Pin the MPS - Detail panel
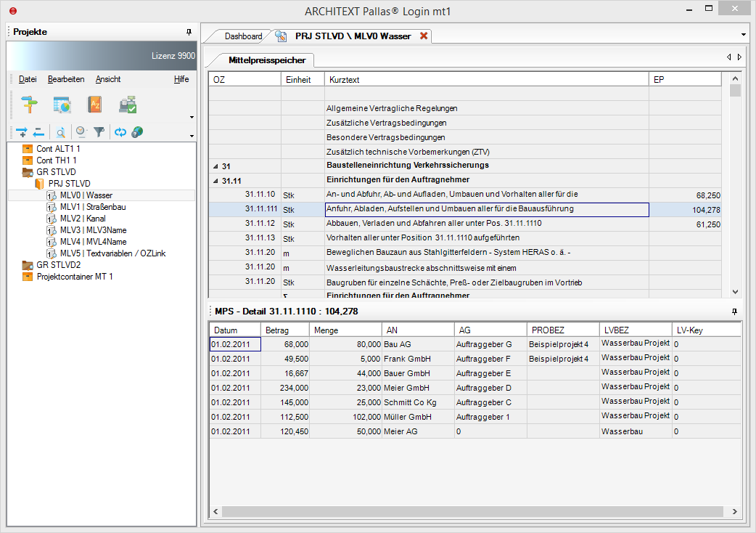This screenshot has height=533, width=756. click(734, 312)
